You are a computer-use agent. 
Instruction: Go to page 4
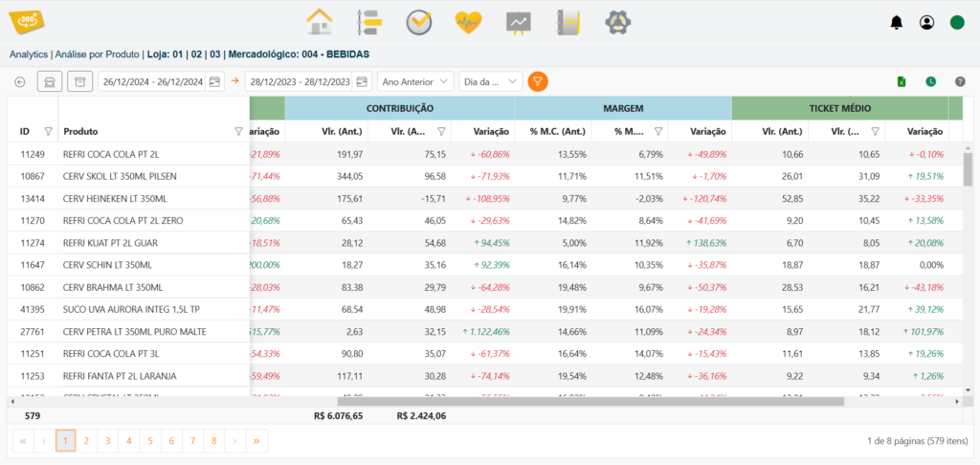tap(129, 441)
